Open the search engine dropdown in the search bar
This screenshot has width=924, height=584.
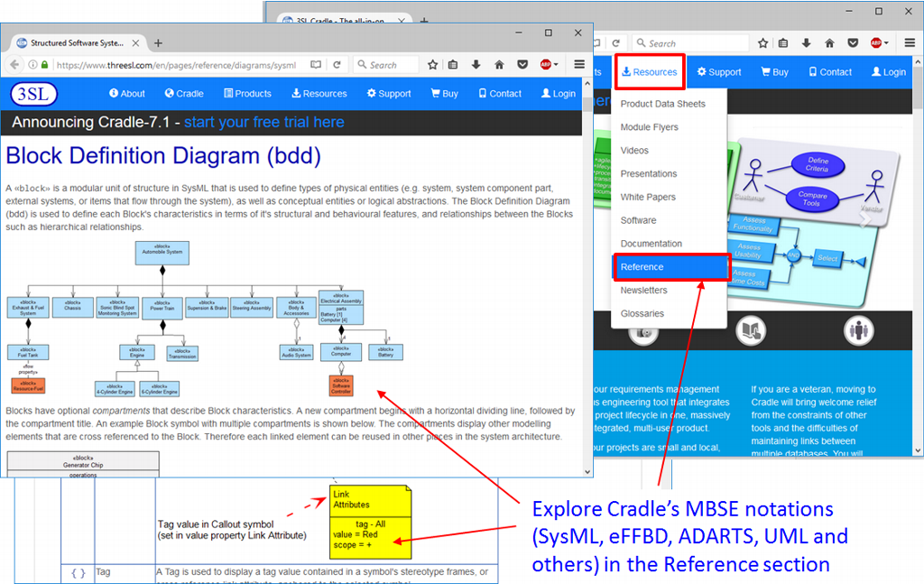pyautogui.click(x=362, y=64)
